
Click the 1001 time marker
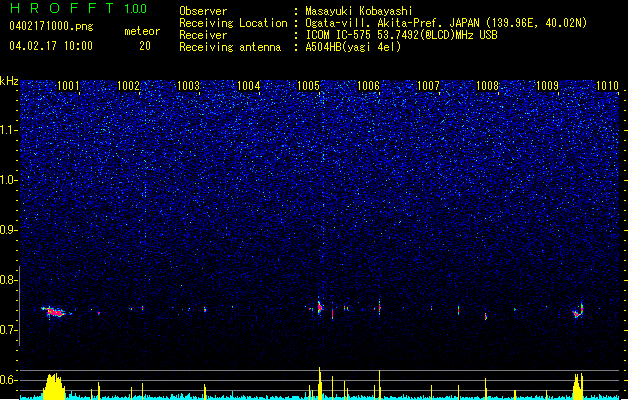[68, 86]
